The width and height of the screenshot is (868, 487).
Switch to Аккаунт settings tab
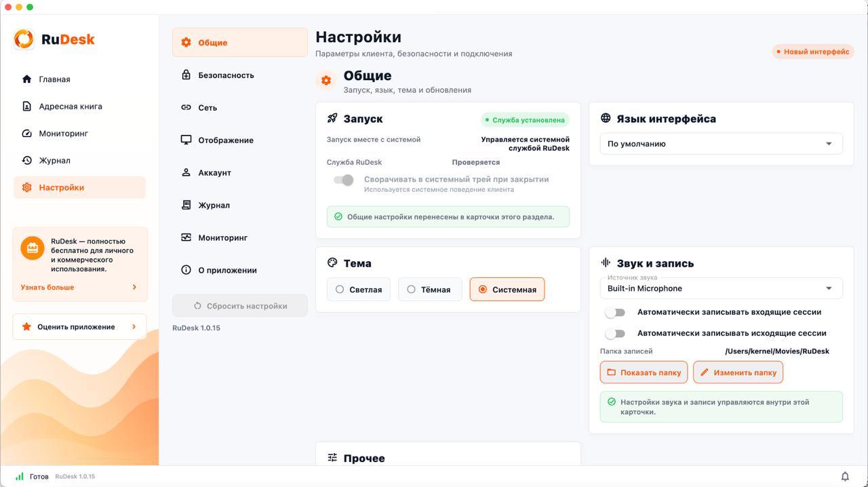pyautogui.click(x=240, y=172)
